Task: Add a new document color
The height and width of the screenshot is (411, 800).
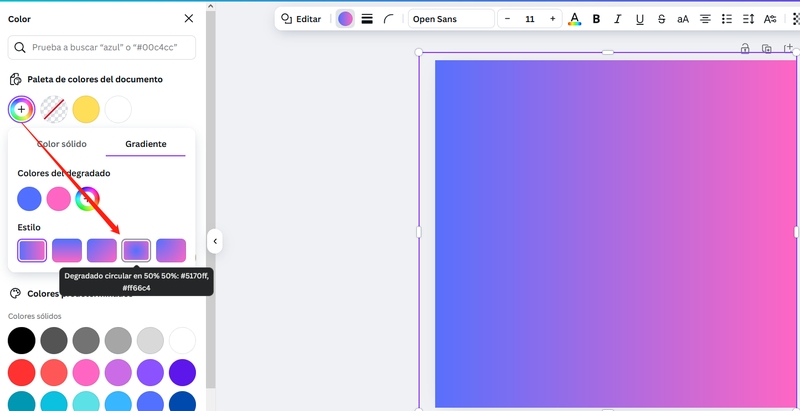Action: click(x=21, y=109)
